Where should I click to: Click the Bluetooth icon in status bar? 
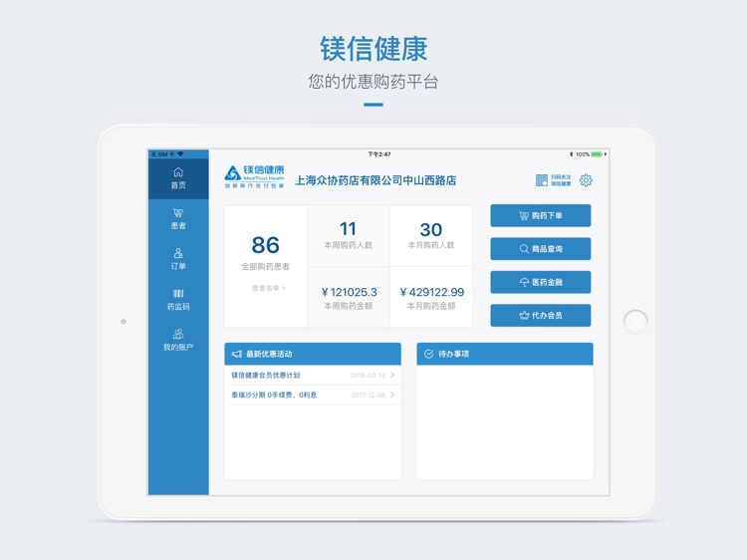click(572, 153)
